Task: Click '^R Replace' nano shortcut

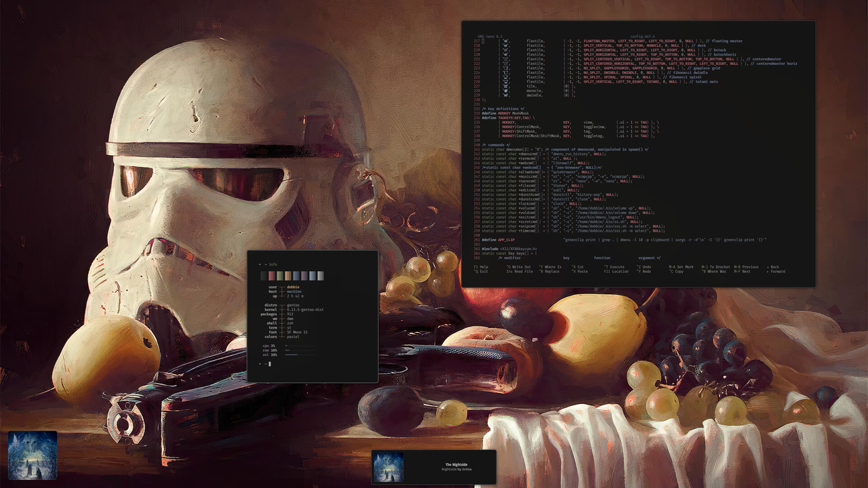Action: tap(549, 271)
